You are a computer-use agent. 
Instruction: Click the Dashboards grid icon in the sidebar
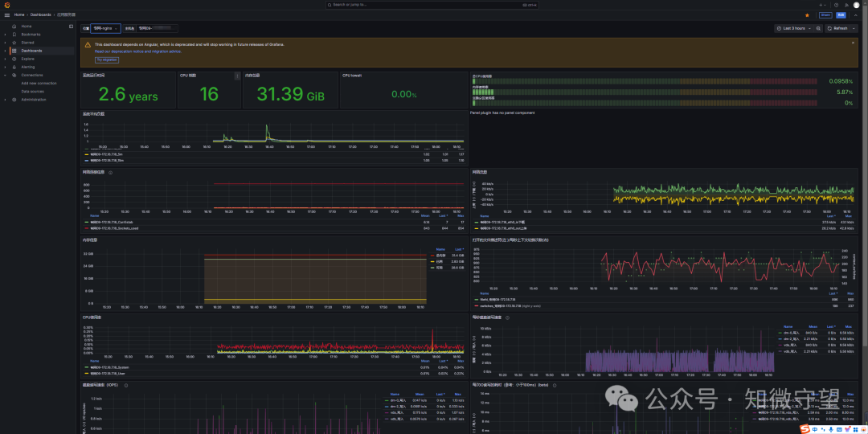pyautogui.click(x=14, y=51)
